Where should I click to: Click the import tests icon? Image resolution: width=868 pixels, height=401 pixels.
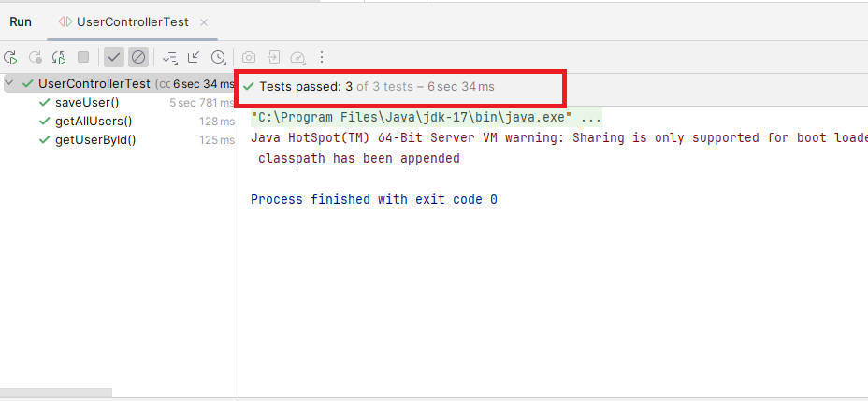pyautogui.click(x=274, y=57)
